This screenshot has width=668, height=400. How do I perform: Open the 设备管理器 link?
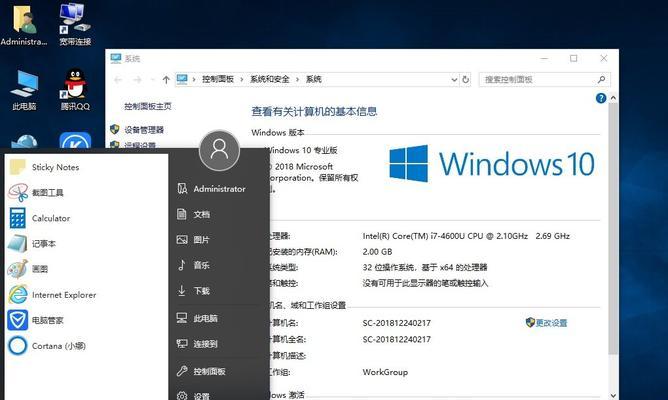(144, 130)
